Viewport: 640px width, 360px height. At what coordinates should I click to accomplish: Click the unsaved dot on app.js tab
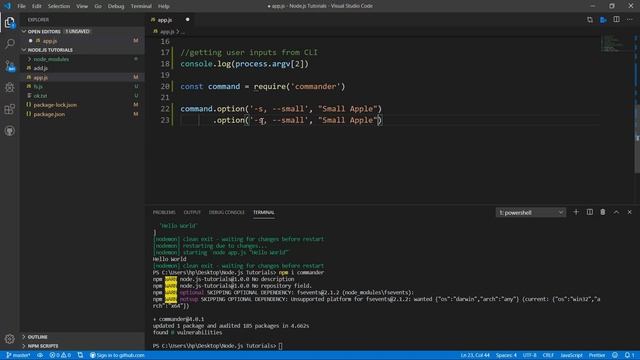(187, 20)
